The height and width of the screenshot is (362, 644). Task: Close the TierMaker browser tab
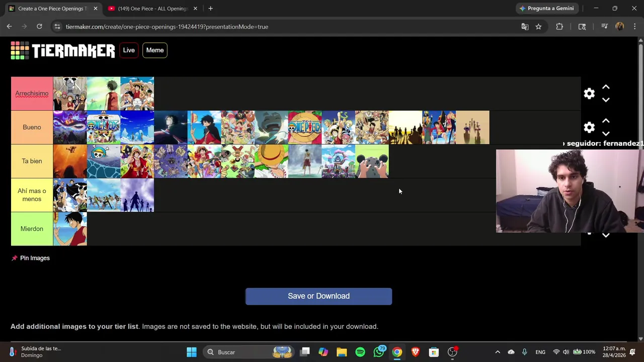click(x=96, y=9)
